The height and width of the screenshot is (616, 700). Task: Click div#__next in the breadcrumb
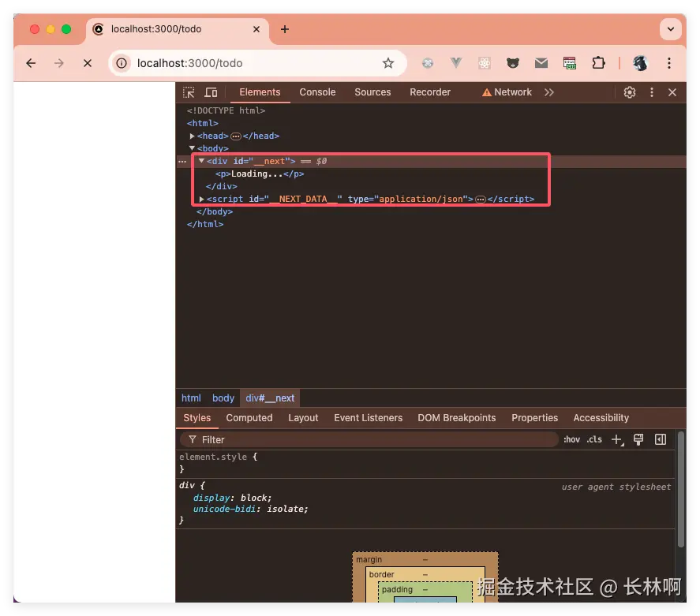pyautogui.click(x=270, y=398)
